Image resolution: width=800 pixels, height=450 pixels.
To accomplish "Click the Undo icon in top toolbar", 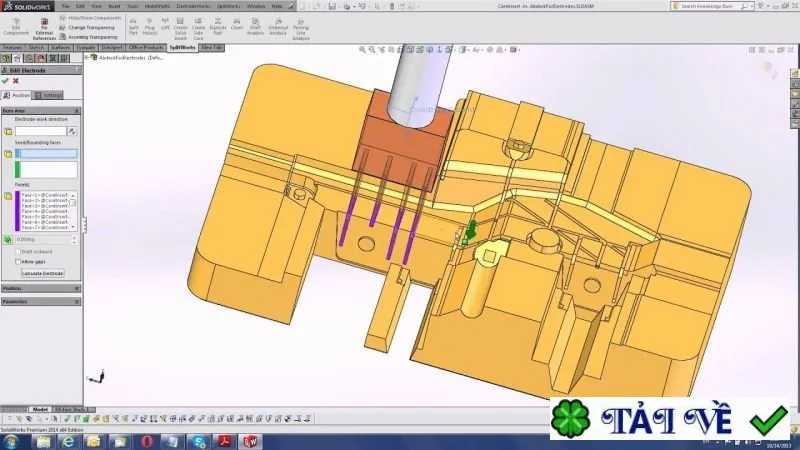I will (x=362, y=6).
